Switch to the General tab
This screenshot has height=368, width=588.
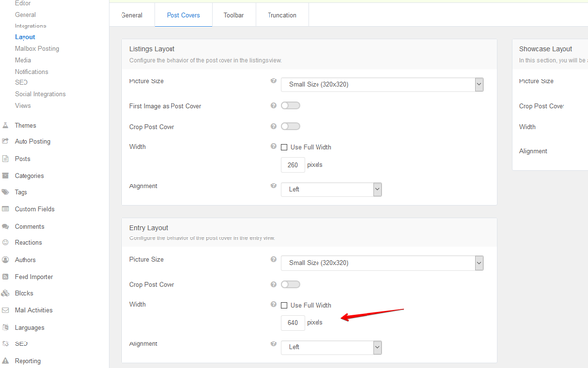pos(131,15)
